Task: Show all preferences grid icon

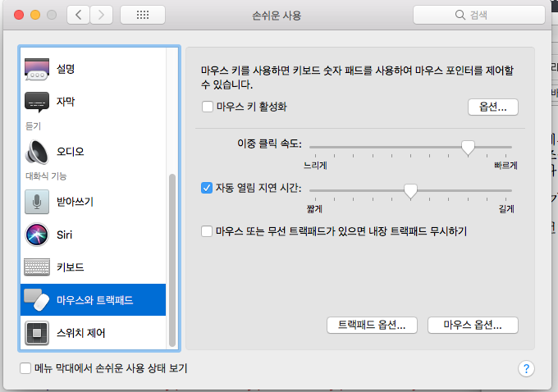Action: 143,15
